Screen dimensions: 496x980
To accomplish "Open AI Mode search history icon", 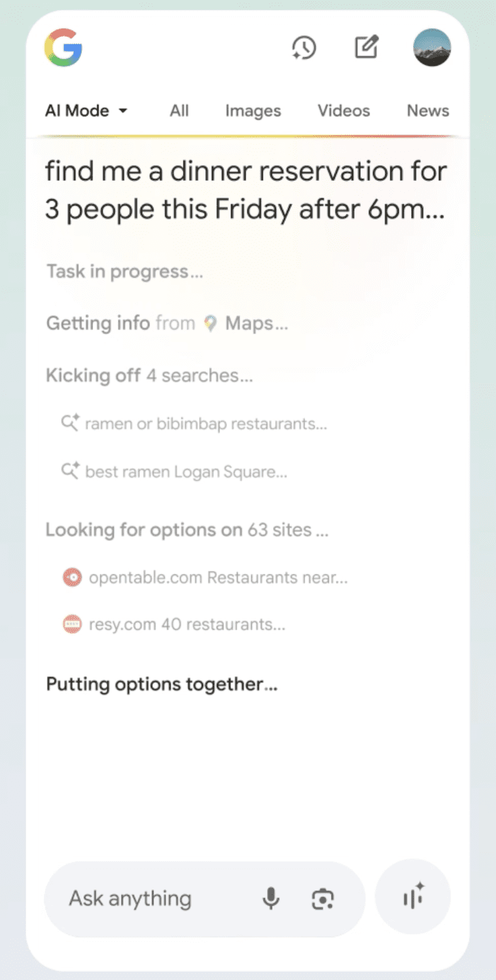I will tap(304, 48).
